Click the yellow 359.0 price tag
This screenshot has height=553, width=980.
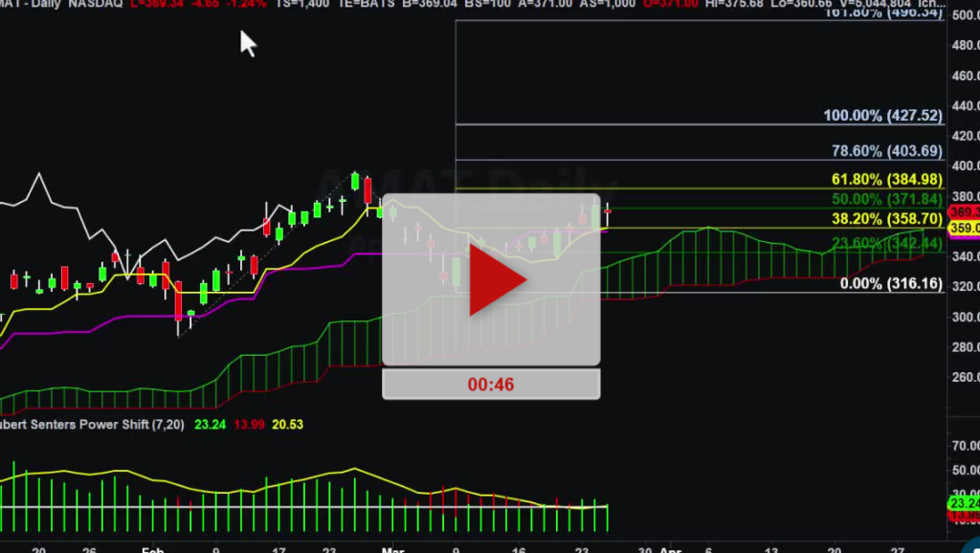click(x=962, y=229)
